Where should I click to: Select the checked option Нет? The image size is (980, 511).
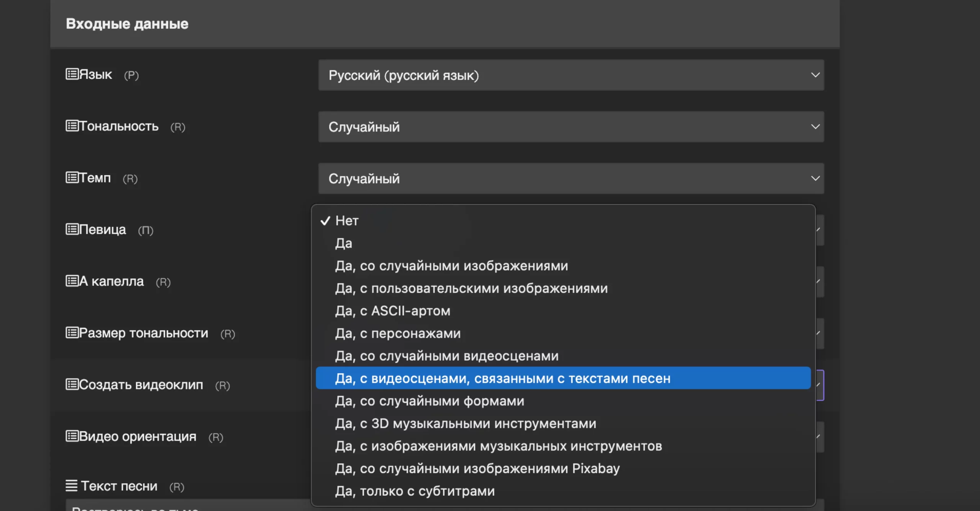(347, 221)
